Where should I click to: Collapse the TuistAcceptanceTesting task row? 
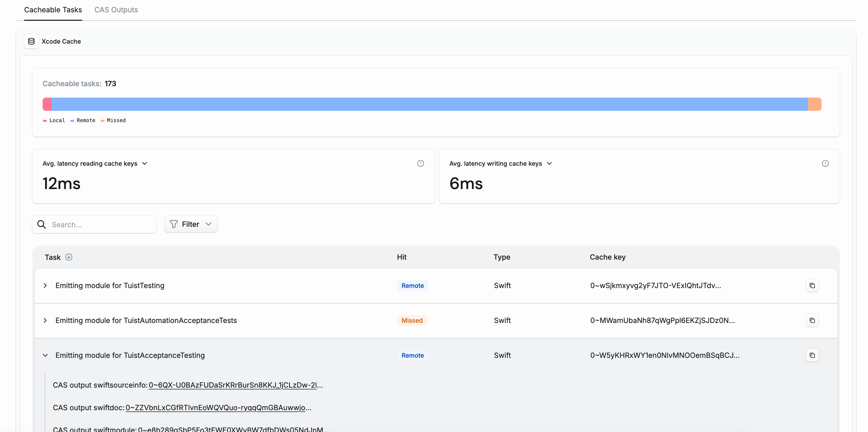(x=45, y=355)
